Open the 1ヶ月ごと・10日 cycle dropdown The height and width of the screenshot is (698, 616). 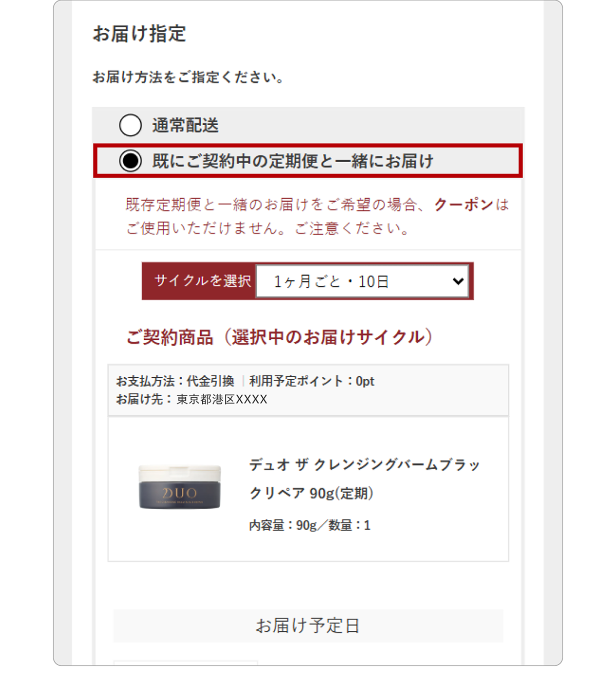coord(362,281)
